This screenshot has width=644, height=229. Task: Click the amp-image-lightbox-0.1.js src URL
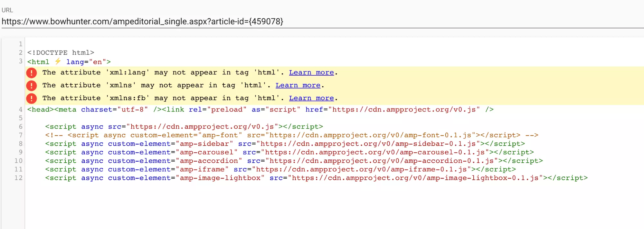[x=415, y=178]
